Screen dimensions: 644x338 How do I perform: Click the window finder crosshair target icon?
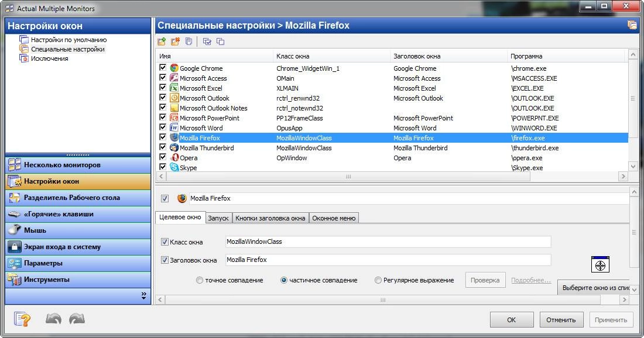click(x=600, y=265)
